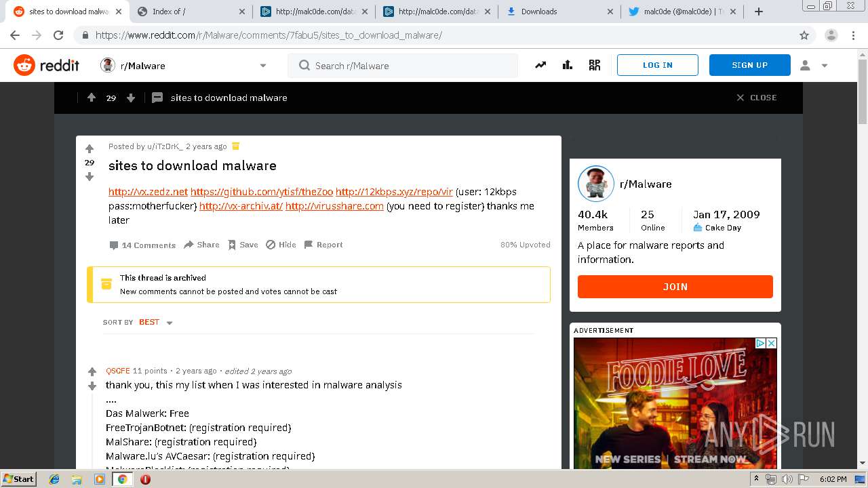Close the Foodie Love advertisement
868x488 pixels.
[x=771, y=344]
